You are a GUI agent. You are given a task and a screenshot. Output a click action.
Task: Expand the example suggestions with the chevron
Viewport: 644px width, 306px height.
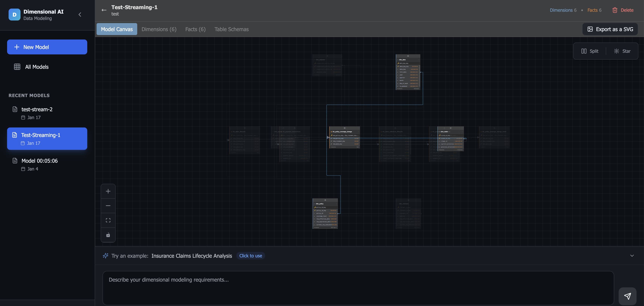tap(632, 255)
